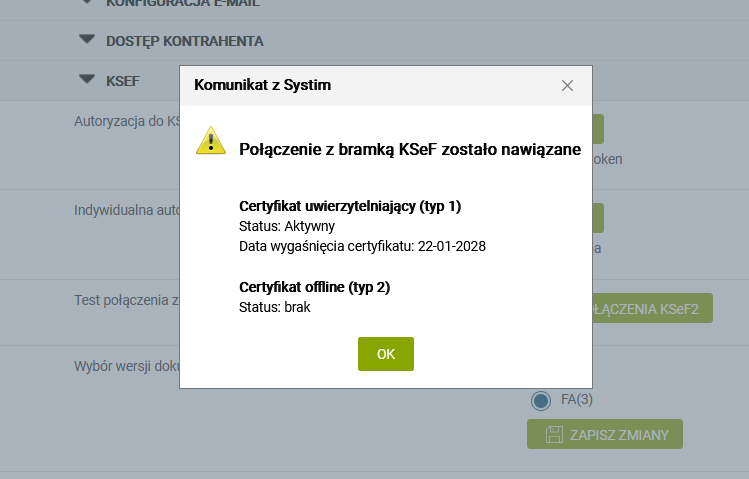Click the dialog title Komunikat z Systim
749x479 pixels.
pyautogui.click(x=262, y=85)
